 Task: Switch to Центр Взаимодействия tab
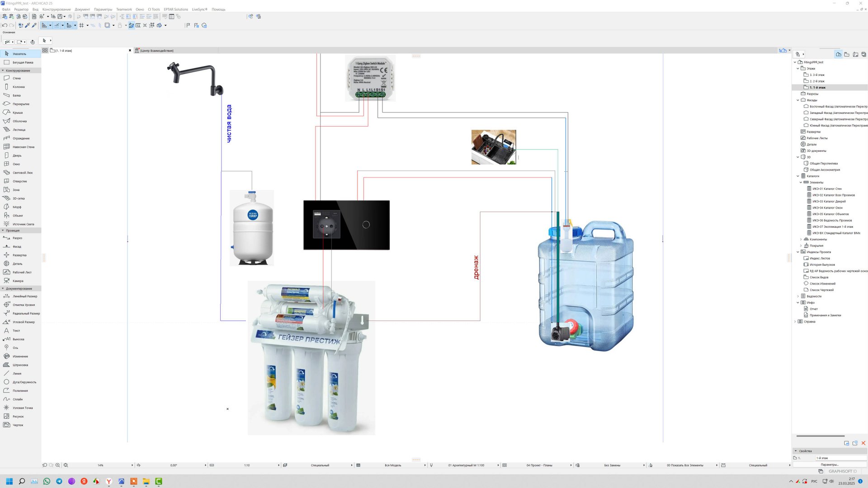point(156,51)
